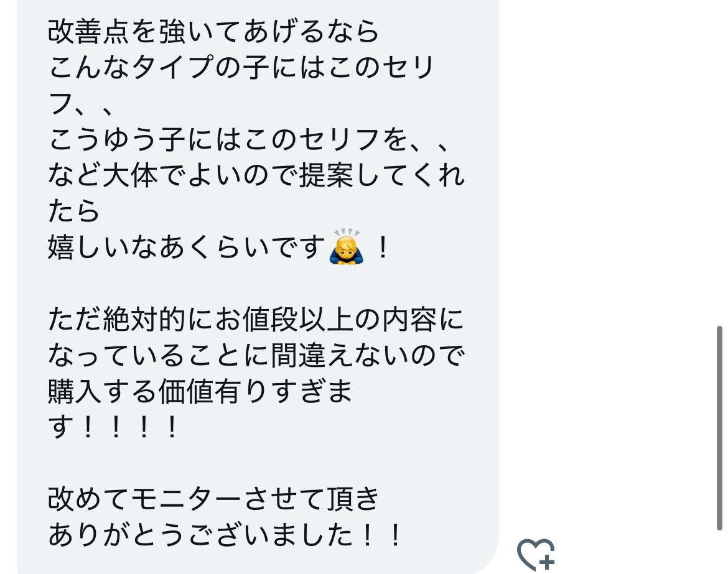Click the line beginning ただ絶対的に
The image size is (728, 574).
[x=256, y=319]
